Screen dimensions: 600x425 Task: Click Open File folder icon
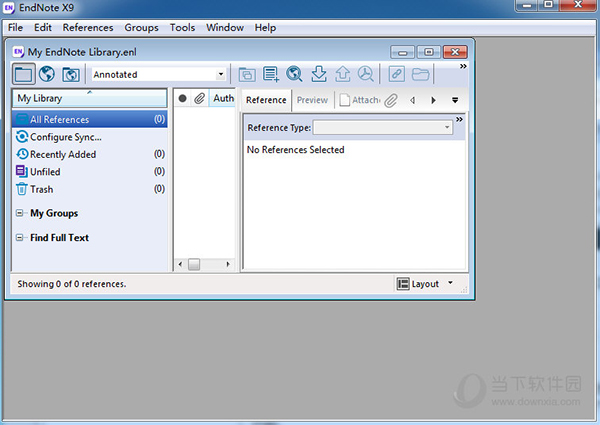(421, 74)
